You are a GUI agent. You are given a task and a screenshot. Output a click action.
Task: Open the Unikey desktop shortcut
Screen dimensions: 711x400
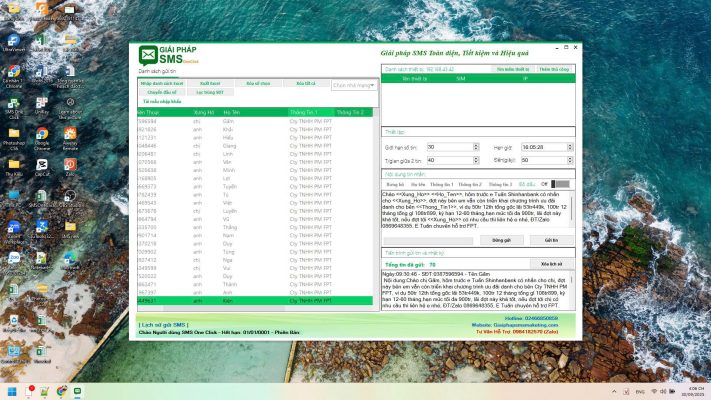(42, 106)
